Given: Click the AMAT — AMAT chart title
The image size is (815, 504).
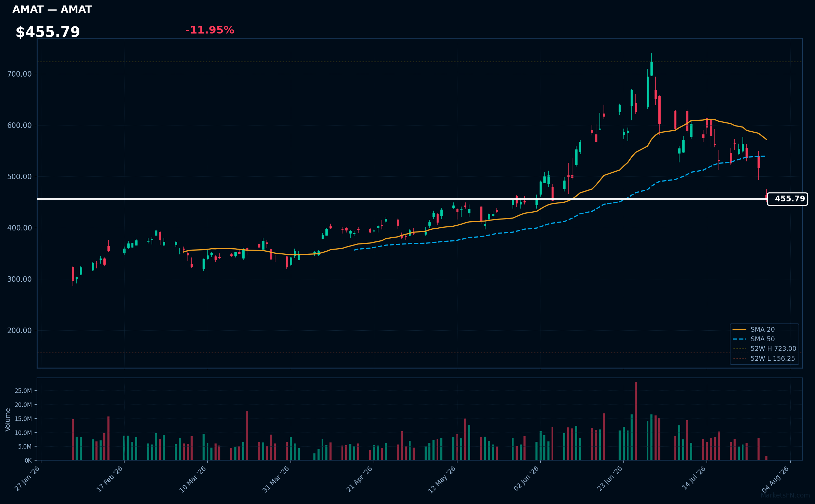Looking at the screenshot, I should (52, 9).
